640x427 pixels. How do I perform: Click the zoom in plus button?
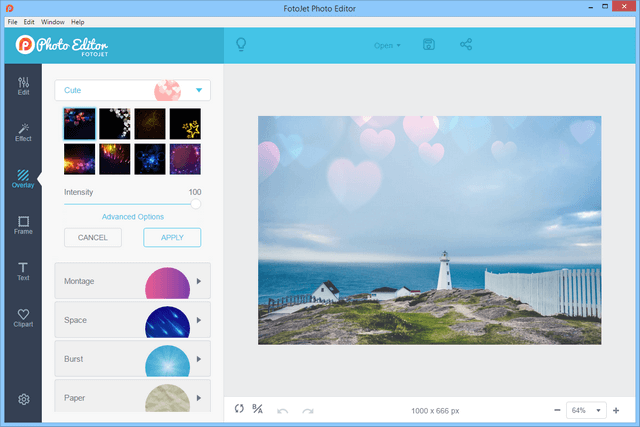click(x=616, y=410)
